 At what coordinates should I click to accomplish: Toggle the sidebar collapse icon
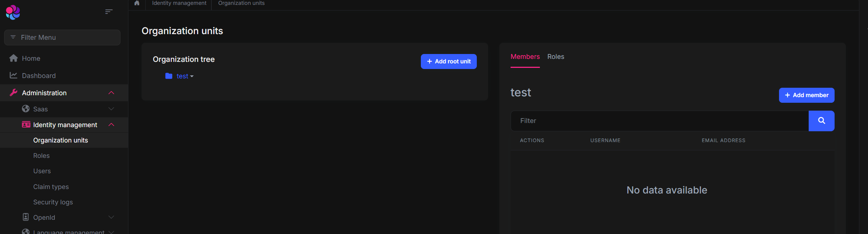tap(108, 12)
